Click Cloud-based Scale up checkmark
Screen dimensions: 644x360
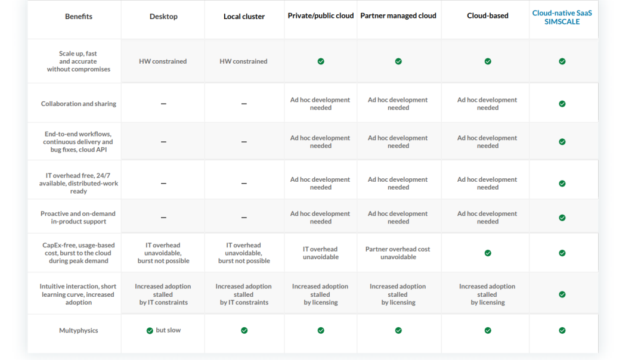(488, 61)
